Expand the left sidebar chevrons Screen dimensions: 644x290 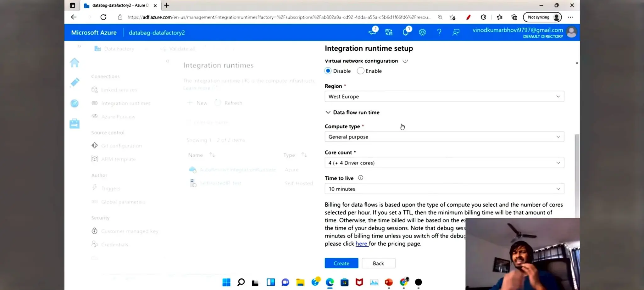79,46
